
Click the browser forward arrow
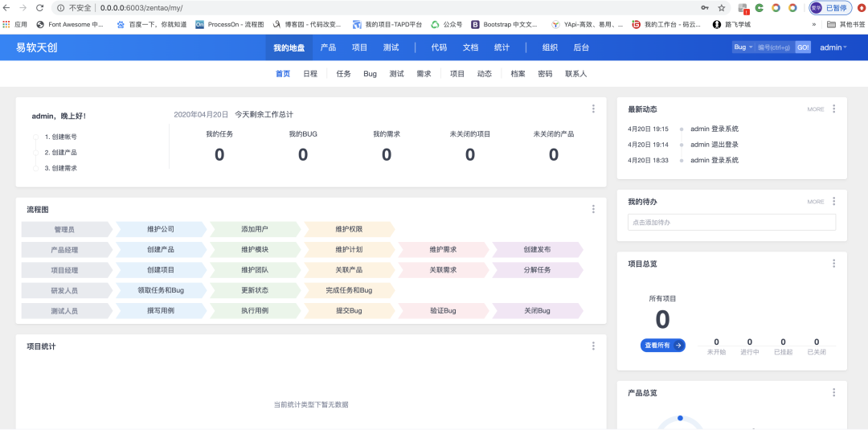pos(23,8)
